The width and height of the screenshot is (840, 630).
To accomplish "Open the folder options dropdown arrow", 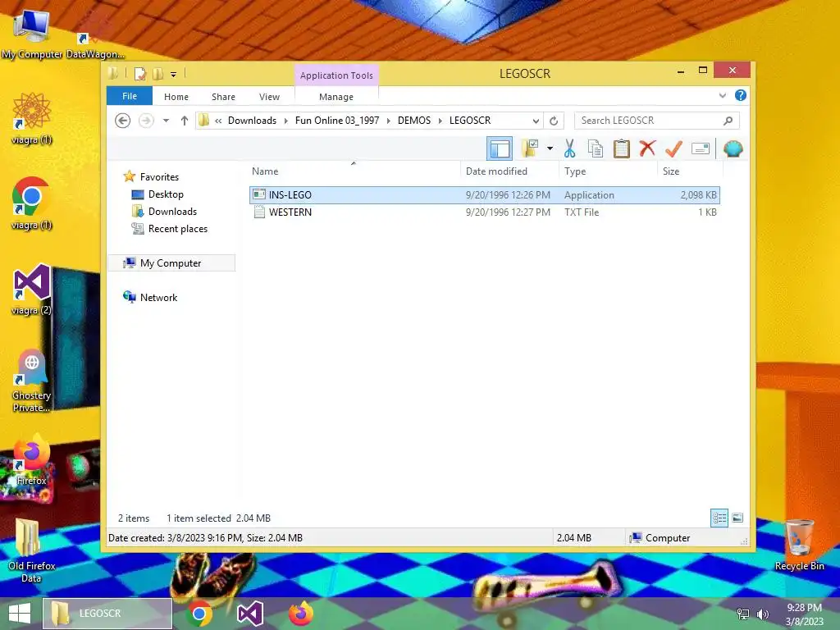I will (550, 148).
